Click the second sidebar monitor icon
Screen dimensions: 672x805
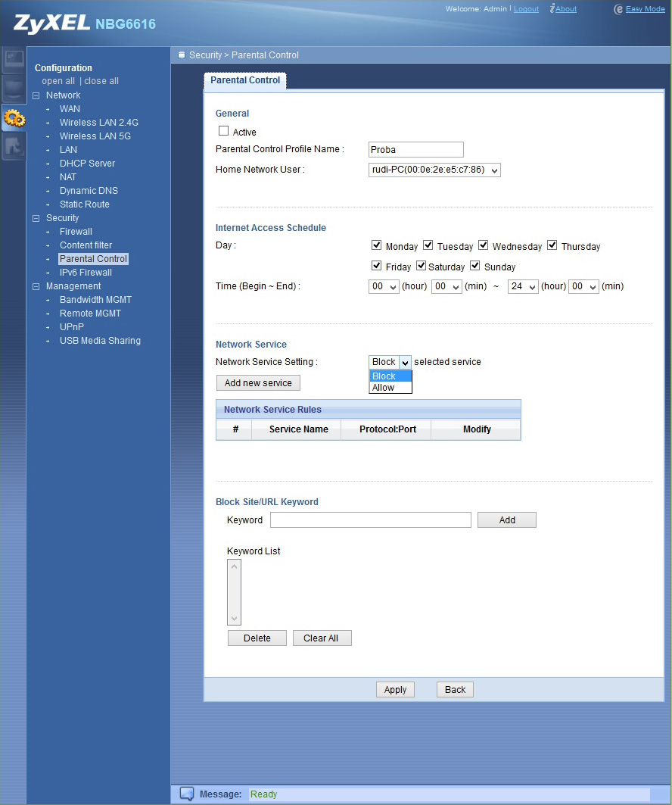pos(14,89)
